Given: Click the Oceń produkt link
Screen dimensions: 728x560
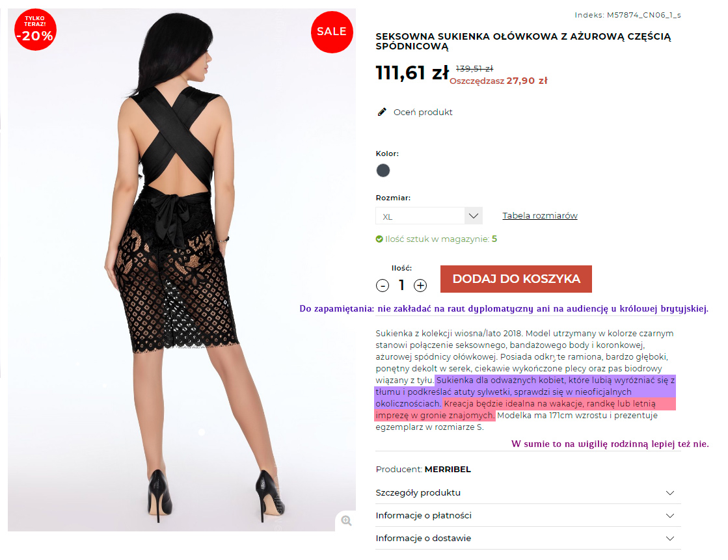Looking at the screenshot, I should (x=423, y=113).
